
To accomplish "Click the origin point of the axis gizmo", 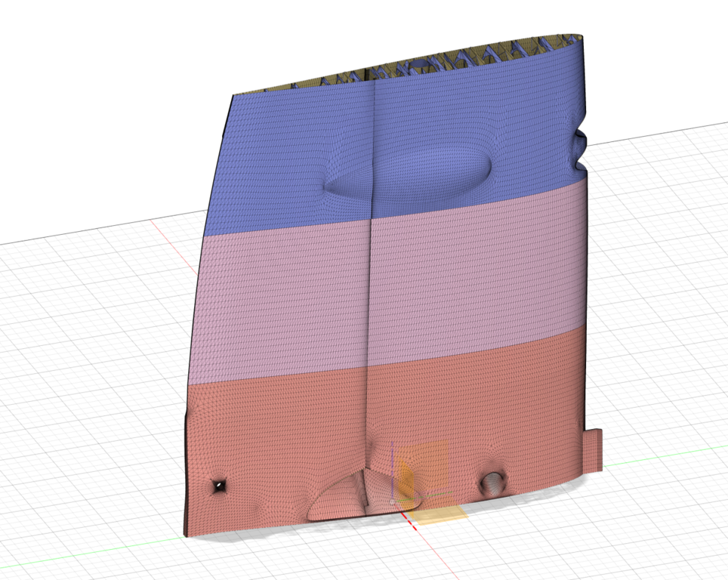I will 392,501.
